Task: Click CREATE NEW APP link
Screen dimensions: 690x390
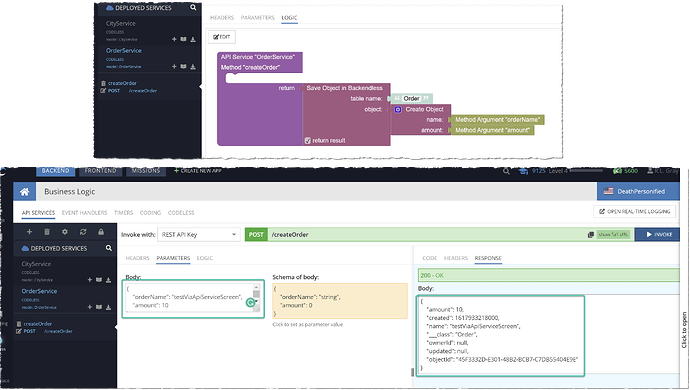Action: coord(198,171)
